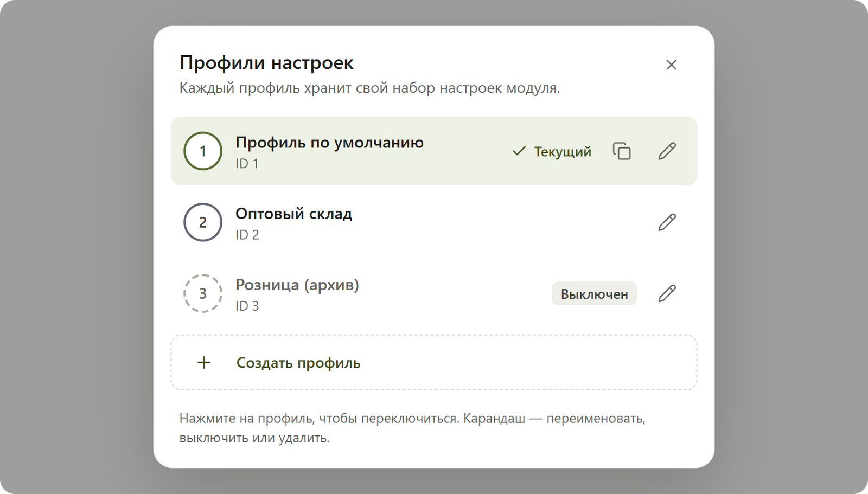The height and width of the screenshot is (494, 868).
Task: Duplicate the default profile using copy icon
Action: pos(622,151)
